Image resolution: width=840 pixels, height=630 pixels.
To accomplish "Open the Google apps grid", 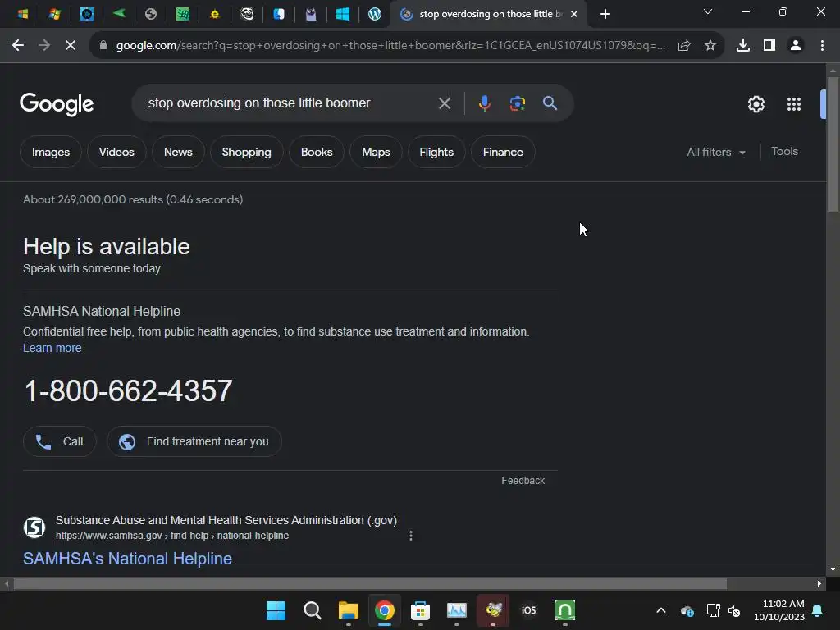I will pos(794,104).
